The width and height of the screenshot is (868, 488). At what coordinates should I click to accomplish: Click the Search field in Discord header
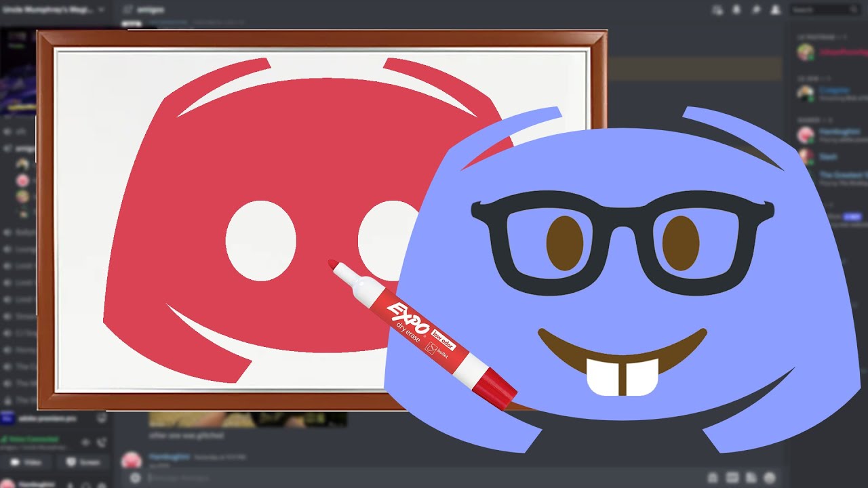point(825,10)
